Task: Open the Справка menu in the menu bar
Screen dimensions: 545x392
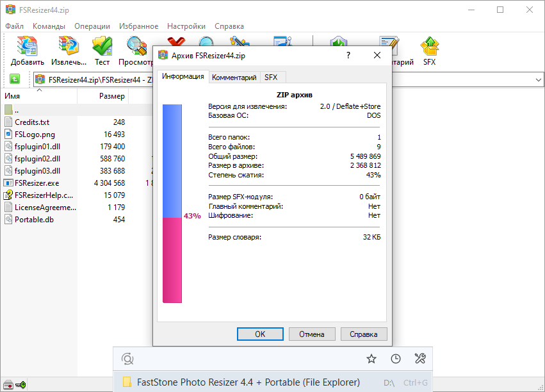Action: point(229,26)
